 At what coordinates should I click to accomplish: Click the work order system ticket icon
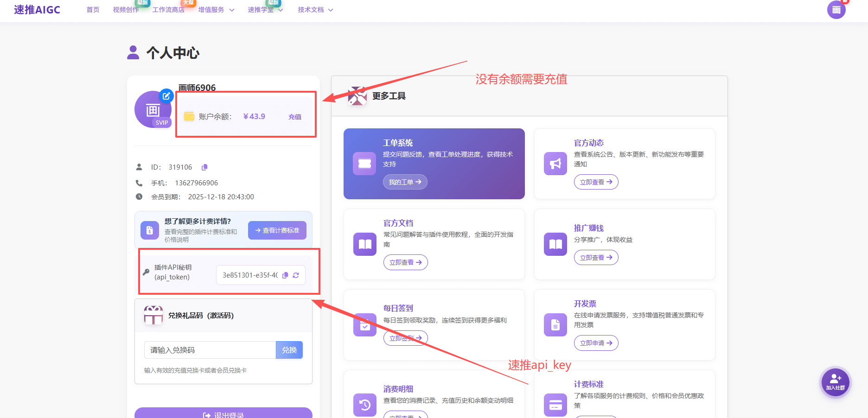click(364, 164)
